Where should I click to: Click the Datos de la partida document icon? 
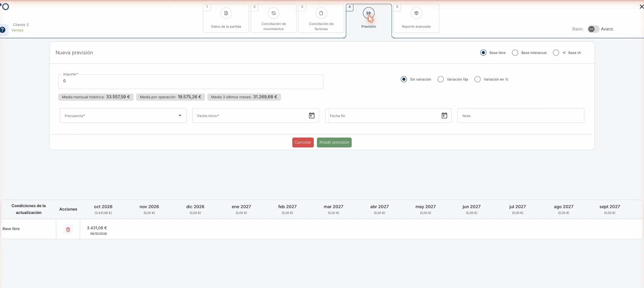tap(226, 13)
